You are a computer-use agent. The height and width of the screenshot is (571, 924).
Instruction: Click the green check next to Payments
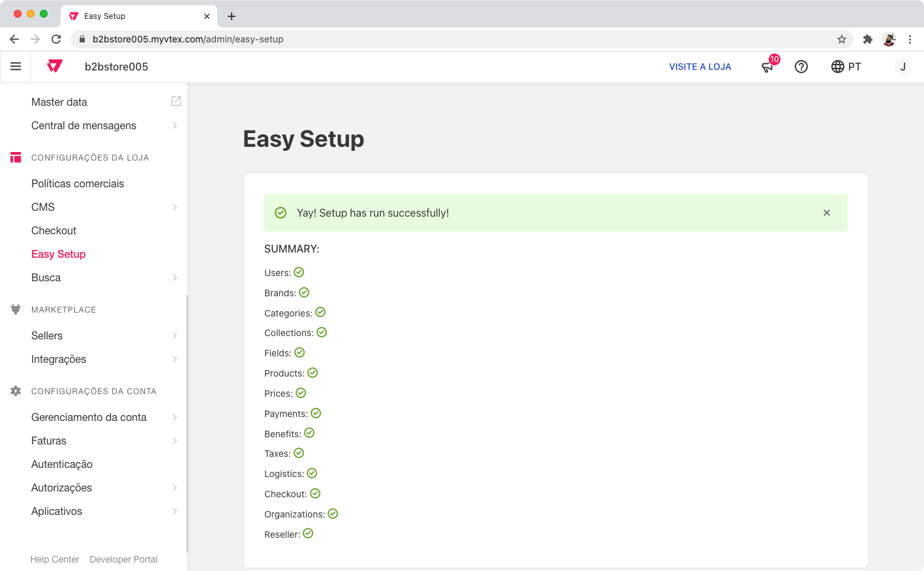point(316,413)
